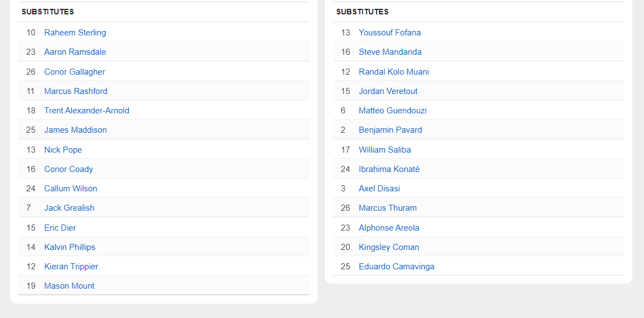Open Marcus Rashford's profile link
644x318 pixels.
point(75,91)
